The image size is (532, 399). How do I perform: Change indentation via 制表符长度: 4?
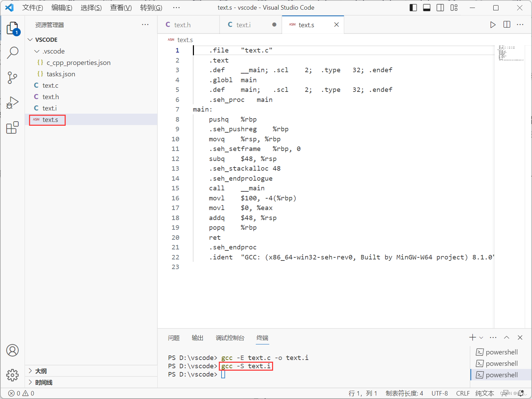404,393
